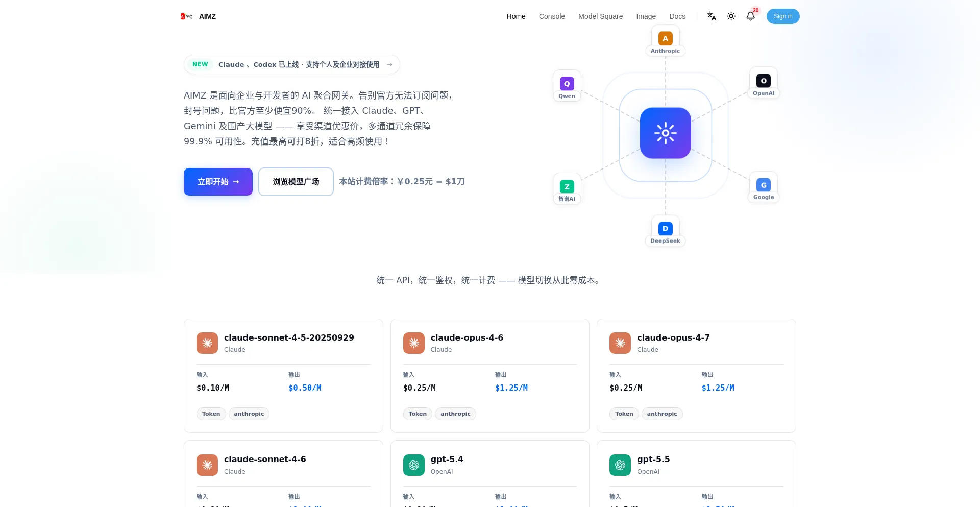Click the $1.25/M output price on claude-opus-4-7
The image size is (980, 507).
tap(718, 388)
